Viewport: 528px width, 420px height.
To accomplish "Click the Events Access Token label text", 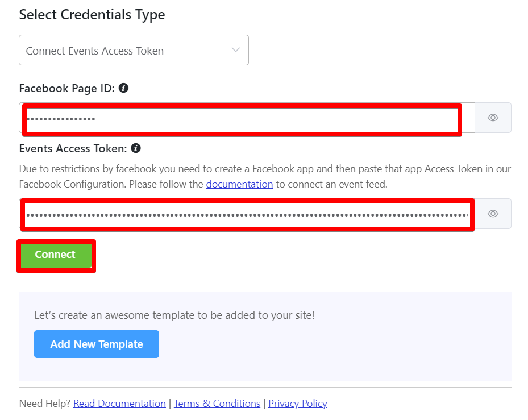I will pos(73,148).
